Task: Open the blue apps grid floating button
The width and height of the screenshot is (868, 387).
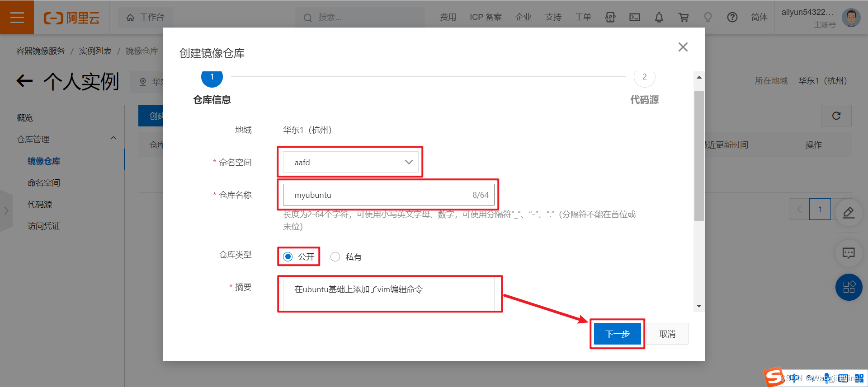Action: tap(849, 287)
